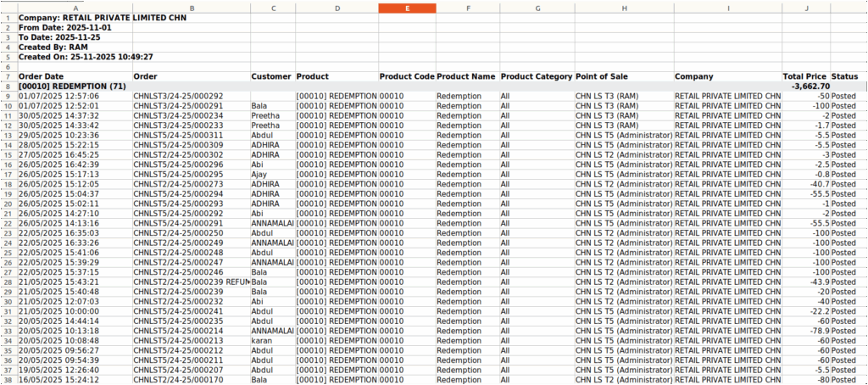Click total price -80 cell
The width and height of the screenshot is (868, 385).
pyautogui.click(x=806, y=379)
